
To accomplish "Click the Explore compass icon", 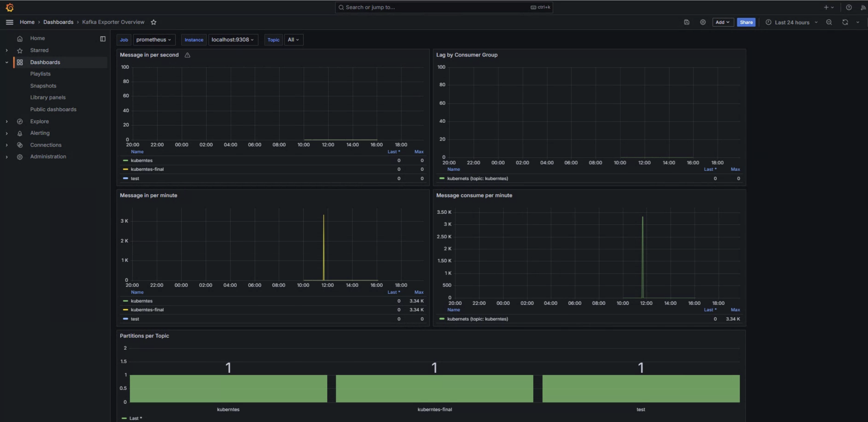I will pos(20,122).
